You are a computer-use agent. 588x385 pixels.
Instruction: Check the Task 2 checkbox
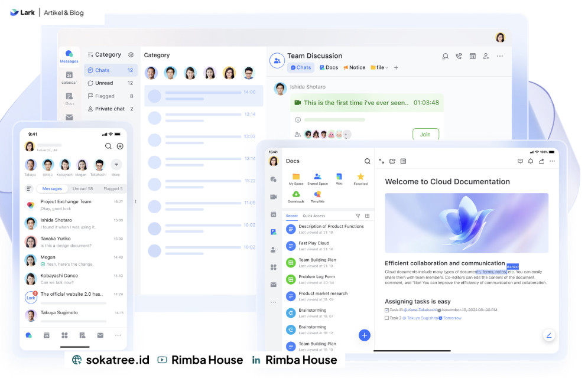(x=386, y=318)
